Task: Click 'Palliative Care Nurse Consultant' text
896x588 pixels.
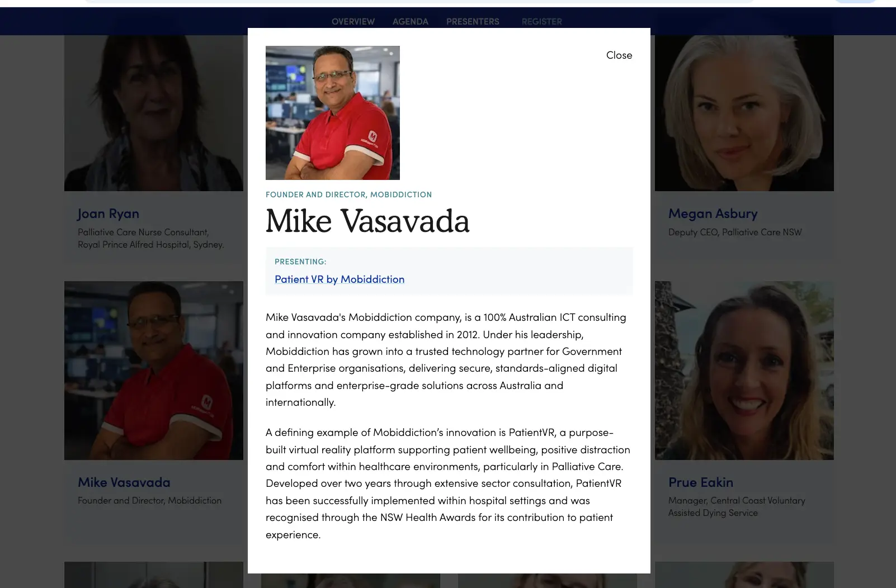Action: 143,232
